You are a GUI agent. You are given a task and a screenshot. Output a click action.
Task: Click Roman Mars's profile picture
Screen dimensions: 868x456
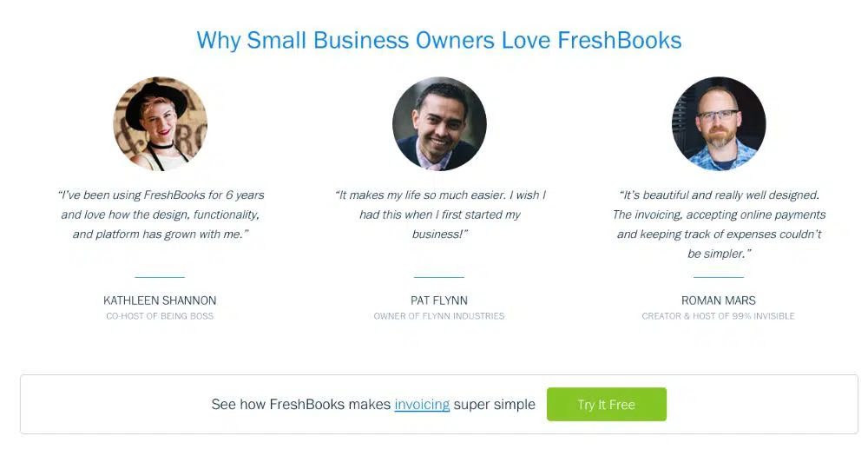pyautogui.click(x=719, y=123)
